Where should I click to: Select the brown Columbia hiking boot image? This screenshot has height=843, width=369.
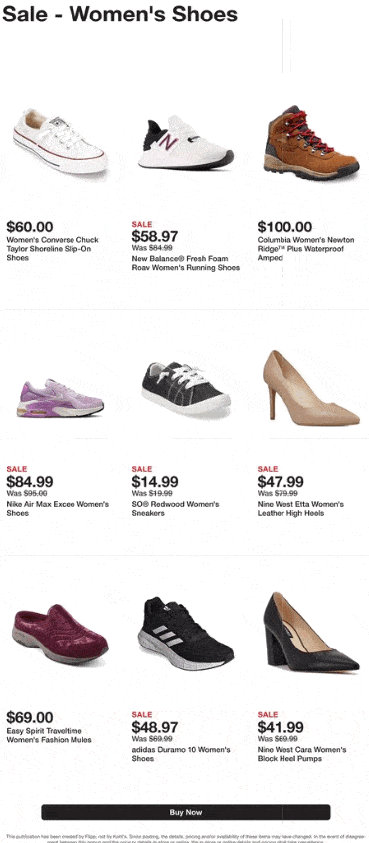[311, 142]
